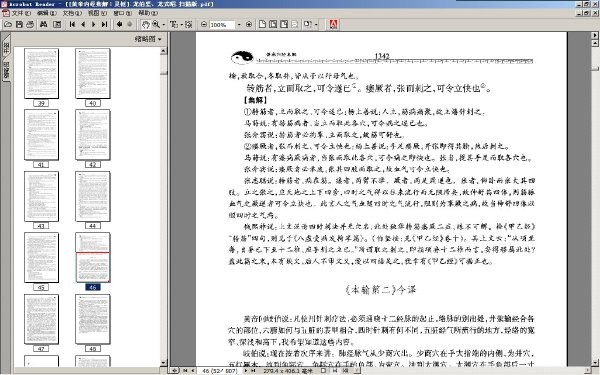Toggle the navigation pane toolbar icon

pyautogui.click(x=57, y=24)
